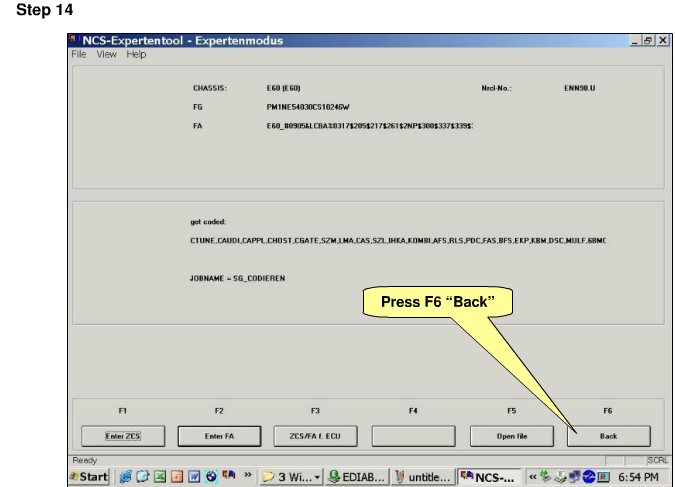Switch to EDIABAS taskbar window
Image resolution: width=675 pixels, height=487 pixels.
click(357, 477)
